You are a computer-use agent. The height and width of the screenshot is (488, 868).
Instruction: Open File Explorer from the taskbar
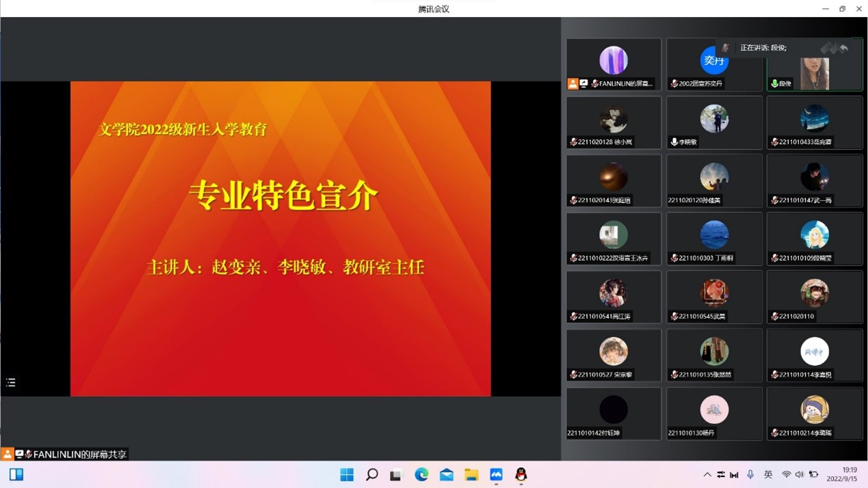tap(471, 475)
